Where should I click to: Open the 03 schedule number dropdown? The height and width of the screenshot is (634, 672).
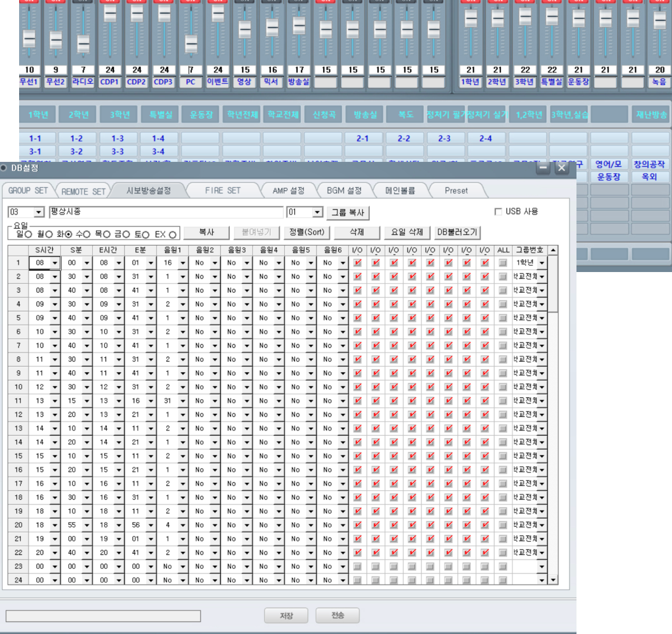click(39, 212)
